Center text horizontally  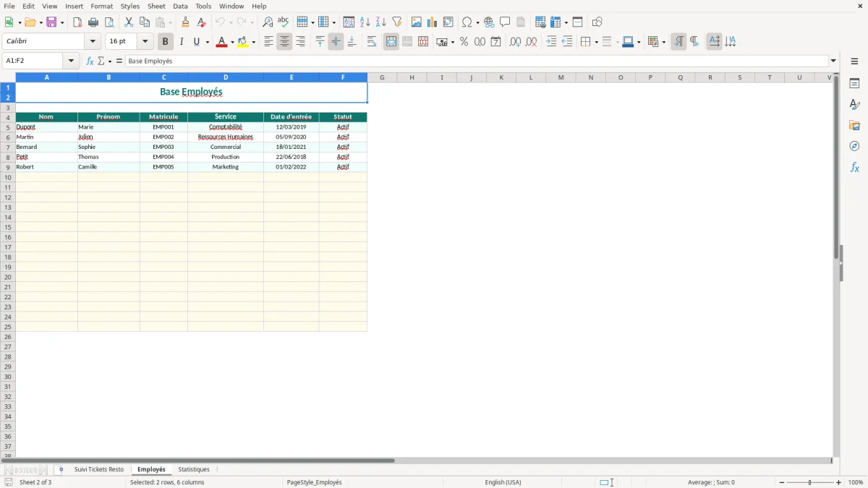click(x=284, y=42)
